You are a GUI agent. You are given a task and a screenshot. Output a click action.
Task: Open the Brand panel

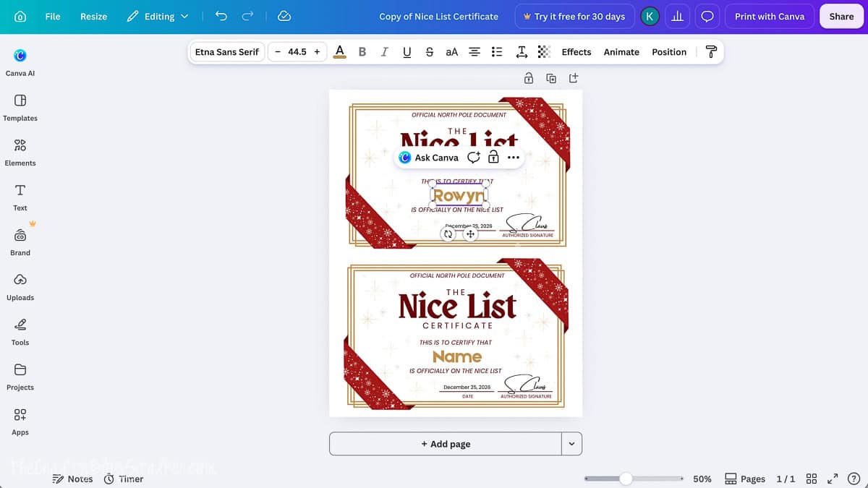pyautogui.click(x=20, y=241)
